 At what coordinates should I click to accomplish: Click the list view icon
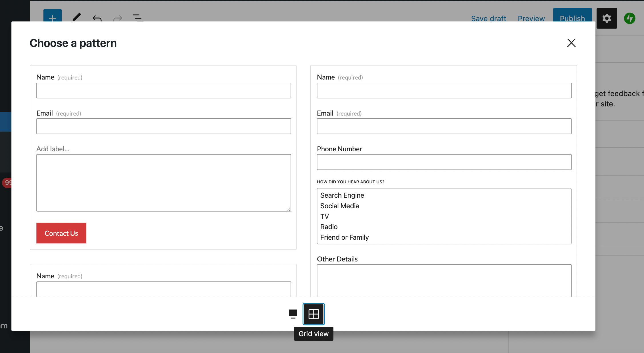[293, 314]
